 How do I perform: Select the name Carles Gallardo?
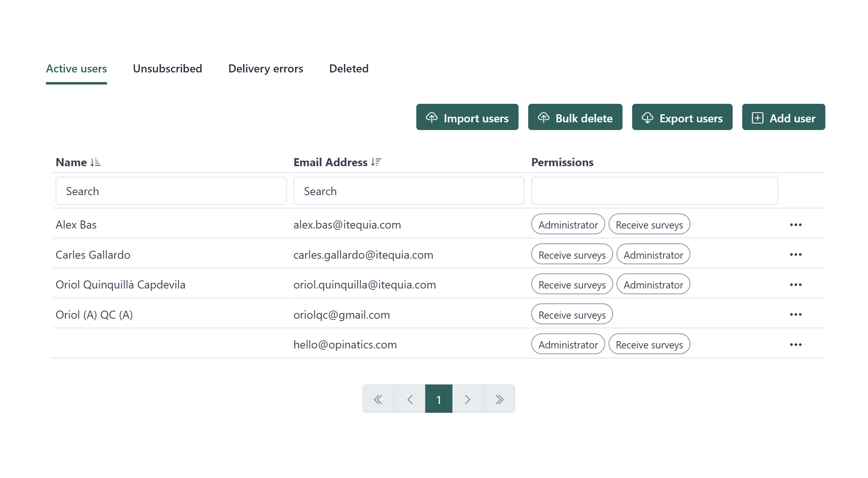[93, 255]
